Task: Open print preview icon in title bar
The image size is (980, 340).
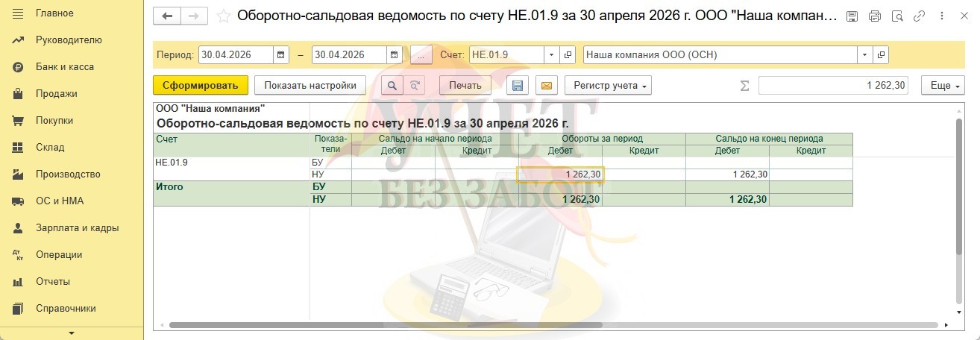Action: coord(897,16)
